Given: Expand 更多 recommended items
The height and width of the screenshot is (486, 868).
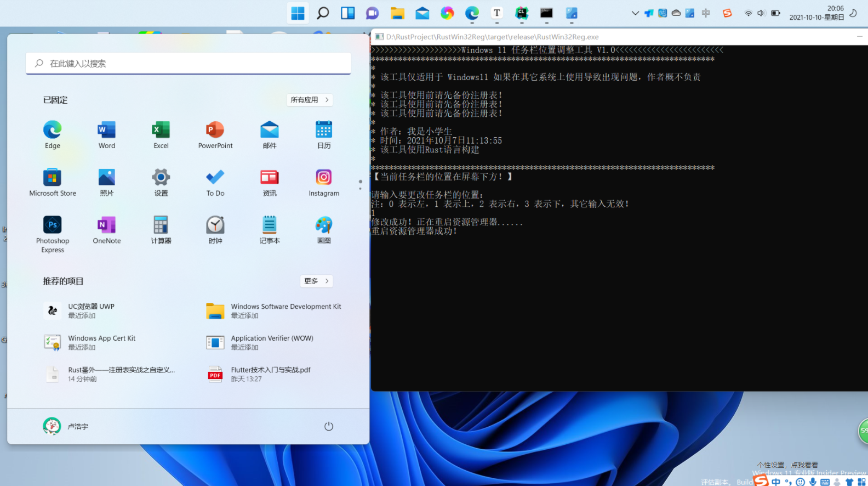Looking at the screenshot, I should pos(316,281).
